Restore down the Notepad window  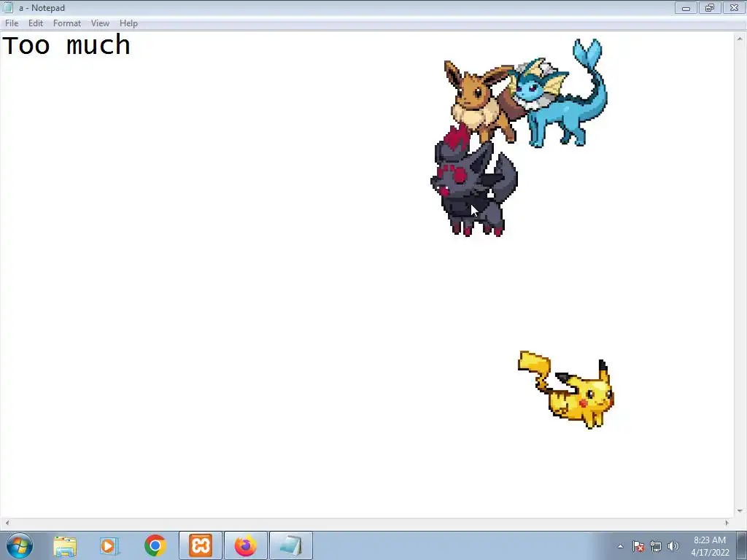[x=710, y=7]
